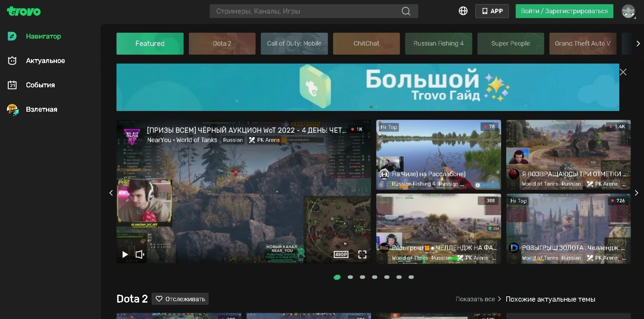Click Отслеживать to follow Dota 2
Screen dimensions: 644x319
point(180,299)
